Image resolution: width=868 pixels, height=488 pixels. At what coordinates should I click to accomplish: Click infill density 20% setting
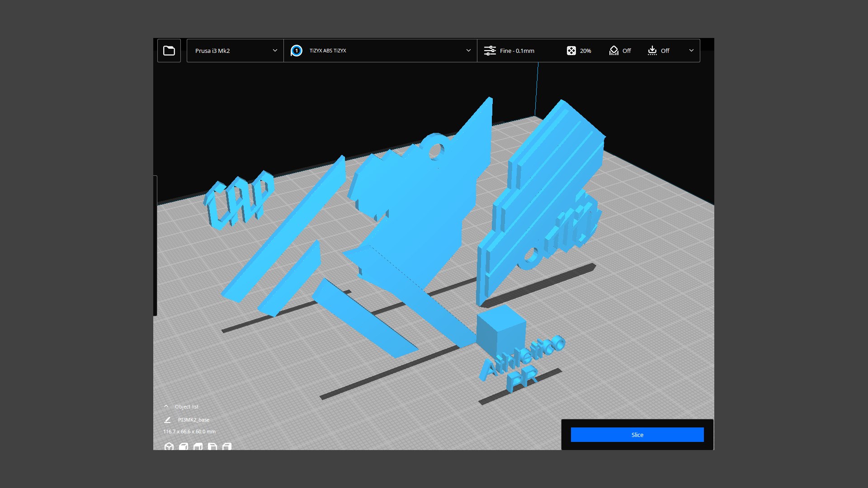click(579, 51)
